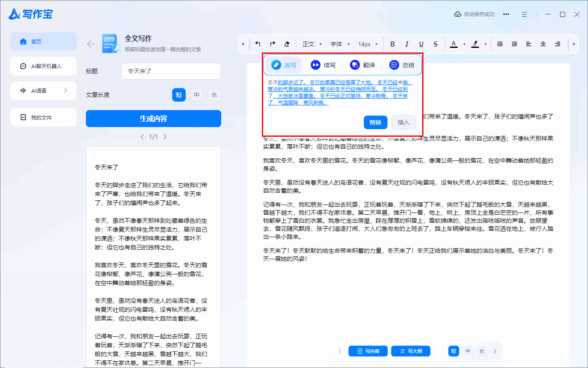This screenshot has height=368, width=588.
Task: Click the 全文写作 document icon
Action: (x=111, y=44)
